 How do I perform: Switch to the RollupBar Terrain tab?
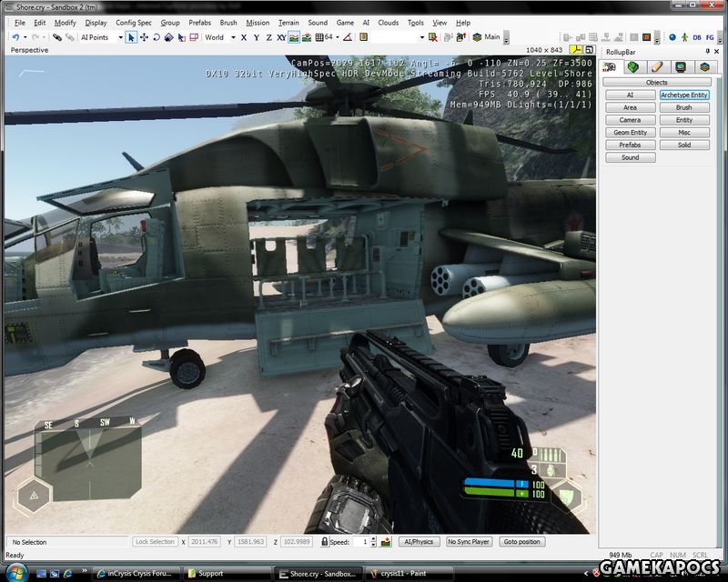pos(633,67)
